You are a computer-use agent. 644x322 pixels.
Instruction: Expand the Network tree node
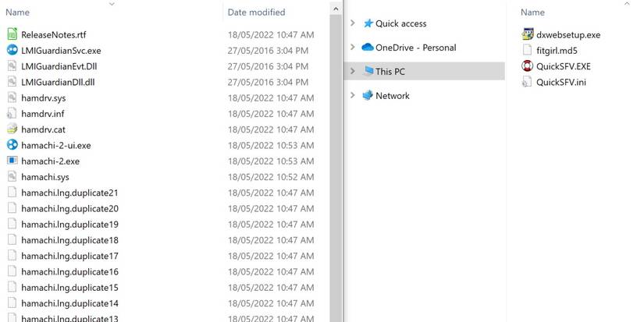(x=354, y=96)
